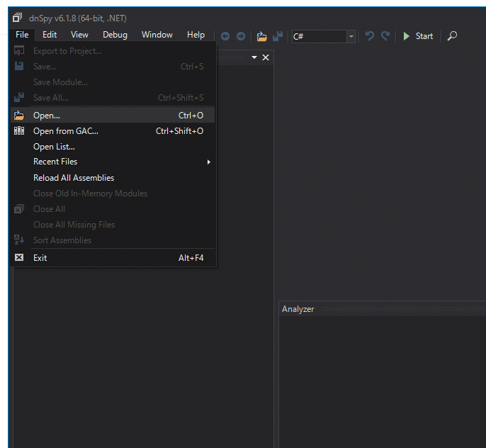Expand the Recent Files submenu
Viewport: 486px width, 448px height.
[113, 162]
